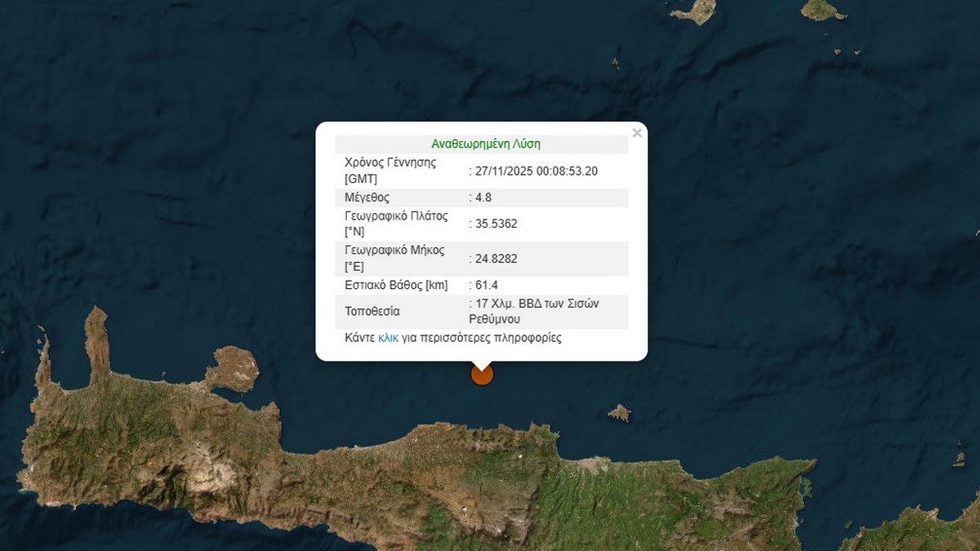Image resolution: width=980 pixels, height=551 pixels.
Task: Close the earthquake info popup
Action: point(637,133)
